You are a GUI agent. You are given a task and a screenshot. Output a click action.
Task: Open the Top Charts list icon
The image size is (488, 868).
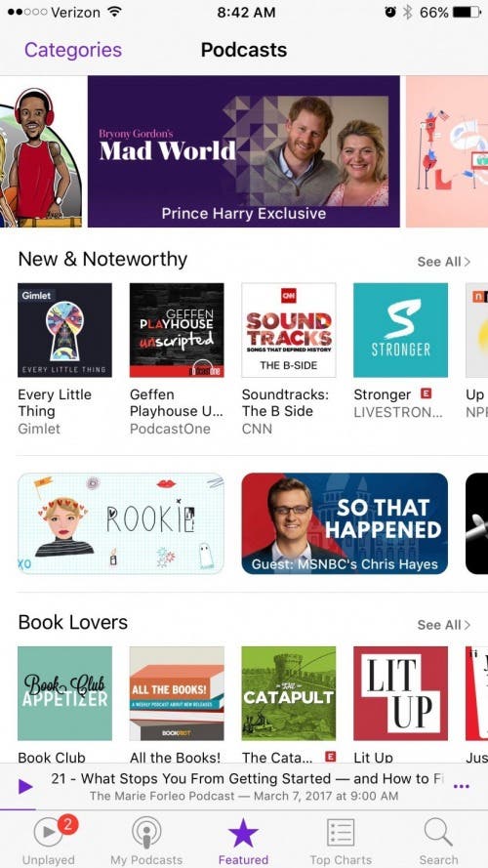pyautogui.click(x=341, y=833)
